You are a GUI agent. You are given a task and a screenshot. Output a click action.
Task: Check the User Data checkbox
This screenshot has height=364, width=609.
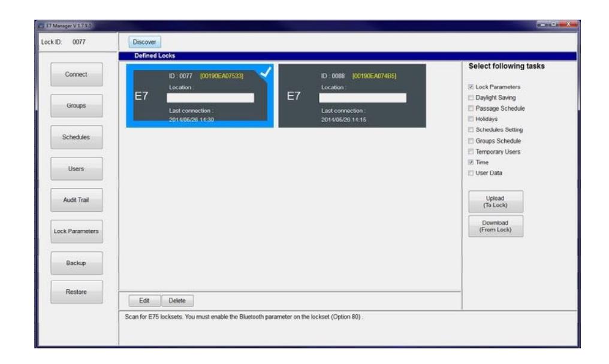(471, 173)
